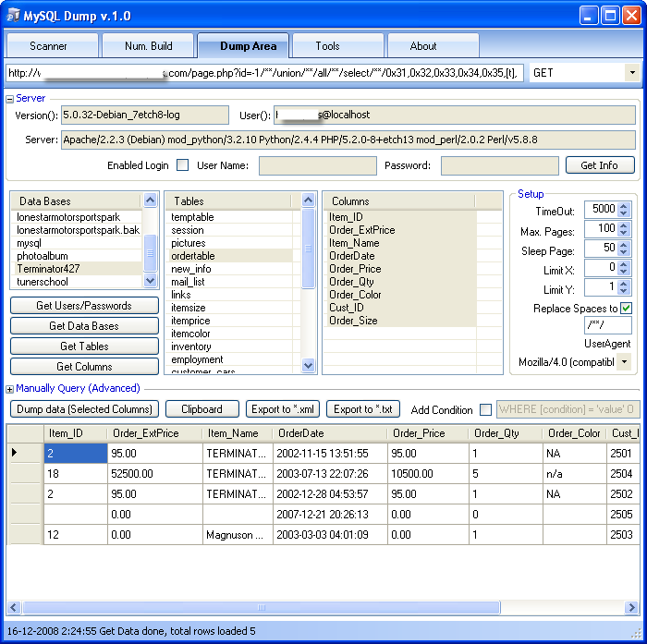
Task: Collapse the Server section
Action: click(9, 99)
